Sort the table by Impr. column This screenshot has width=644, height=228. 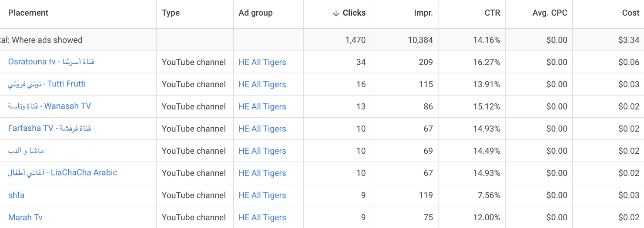(423, 13)
